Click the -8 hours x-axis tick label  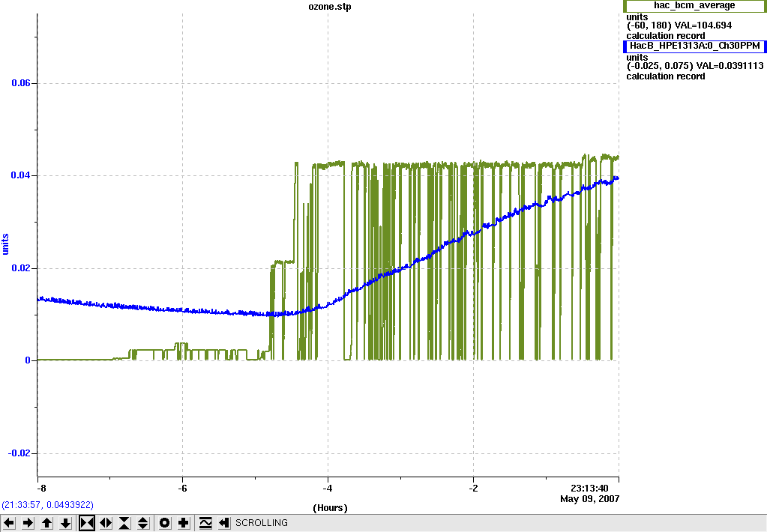click(x=41, y=488)
